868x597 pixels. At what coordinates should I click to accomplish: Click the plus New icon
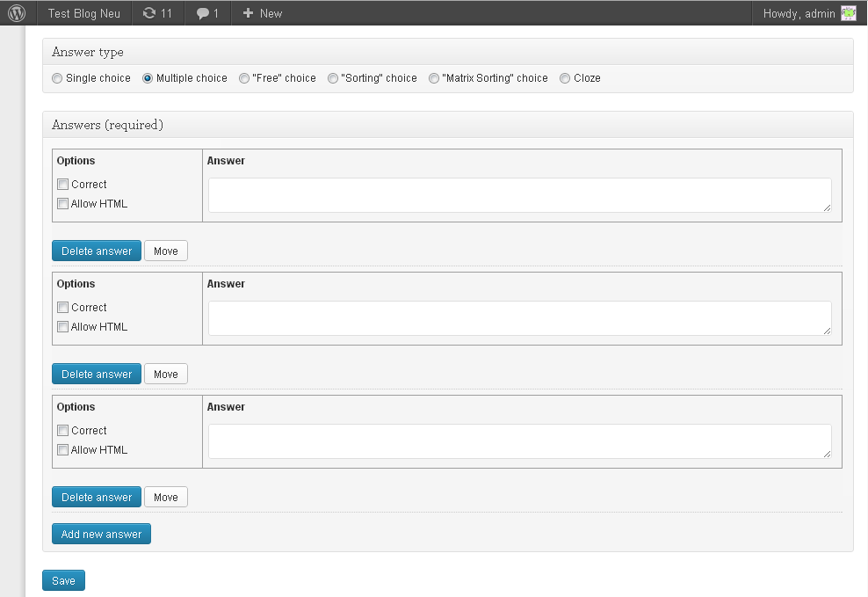249,13
